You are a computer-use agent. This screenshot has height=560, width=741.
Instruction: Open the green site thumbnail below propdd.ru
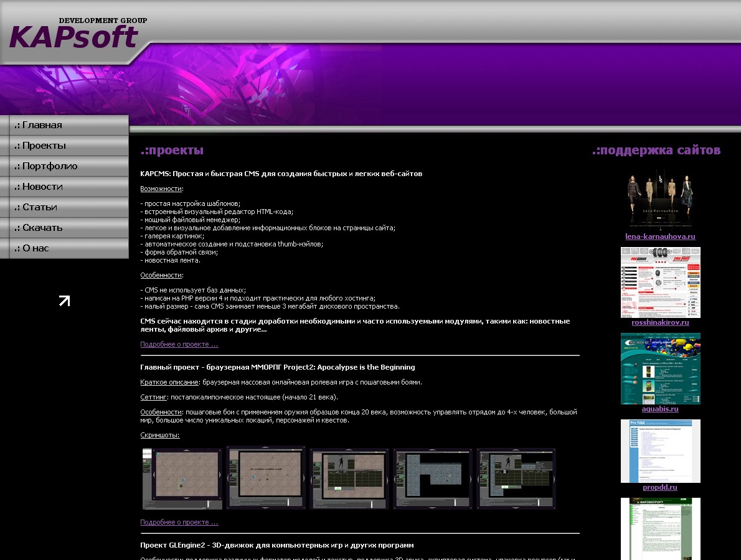[661, 529]
